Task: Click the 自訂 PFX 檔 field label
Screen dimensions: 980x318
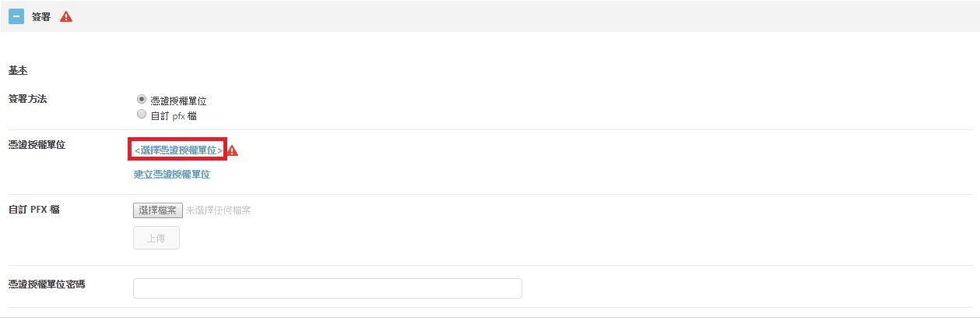Action: tap(33, 210)
